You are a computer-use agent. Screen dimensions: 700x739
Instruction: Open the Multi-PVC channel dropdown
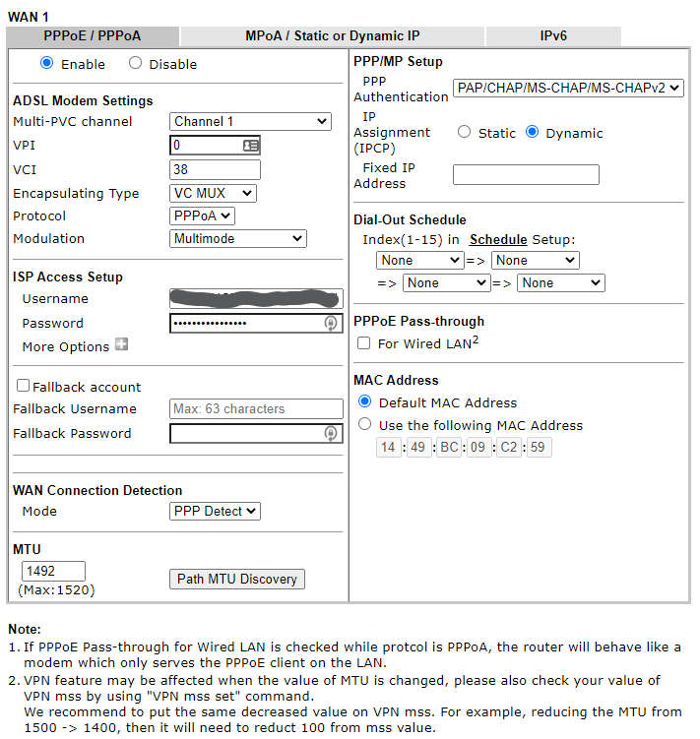coord(250,122)
